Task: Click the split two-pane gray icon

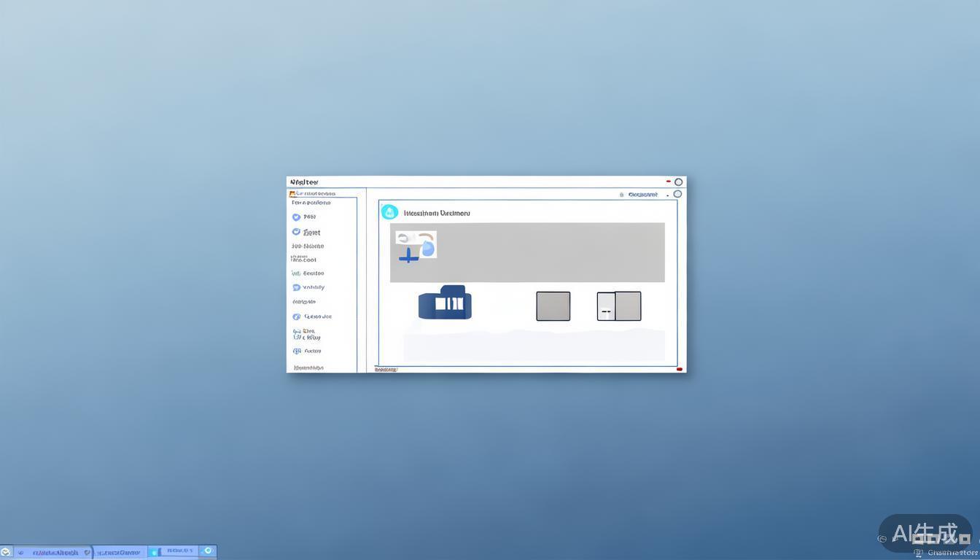Action: (x=619, y=306)
